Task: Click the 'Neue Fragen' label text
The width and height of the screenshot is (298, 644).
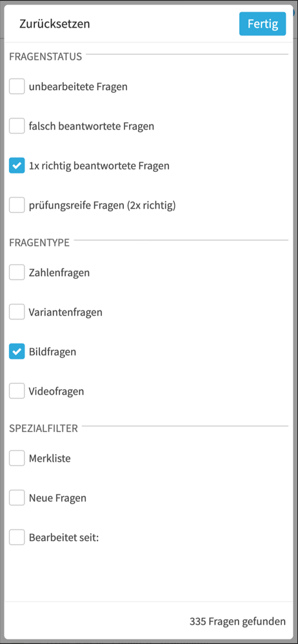Action: click(57, 498)
